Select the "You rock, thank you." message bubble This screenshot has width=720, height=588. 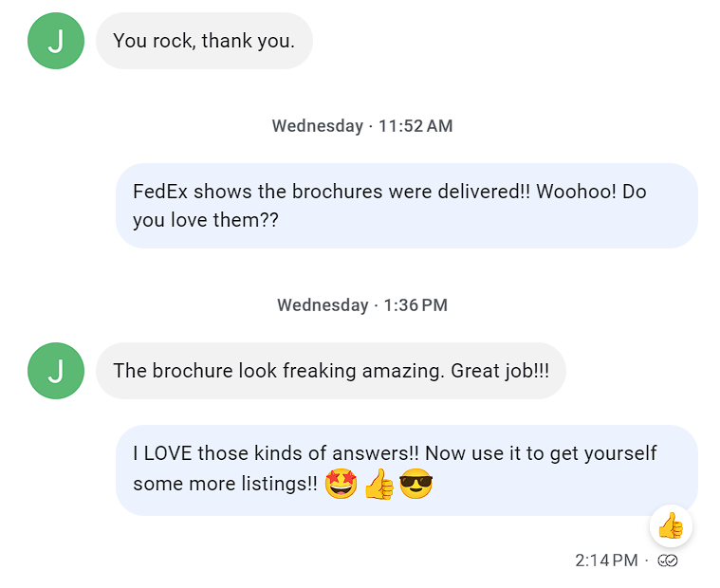(x=204, y=41)
